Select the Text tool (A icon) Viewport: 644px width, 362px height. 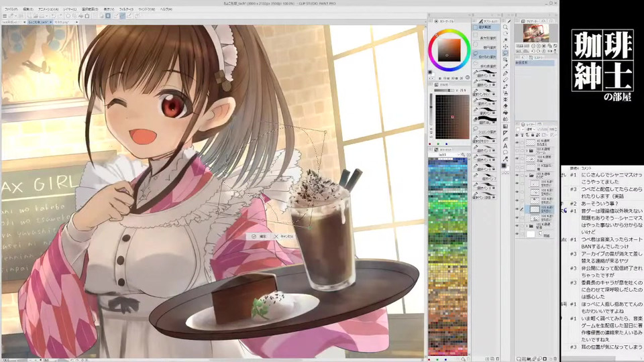tap(505, 145)
